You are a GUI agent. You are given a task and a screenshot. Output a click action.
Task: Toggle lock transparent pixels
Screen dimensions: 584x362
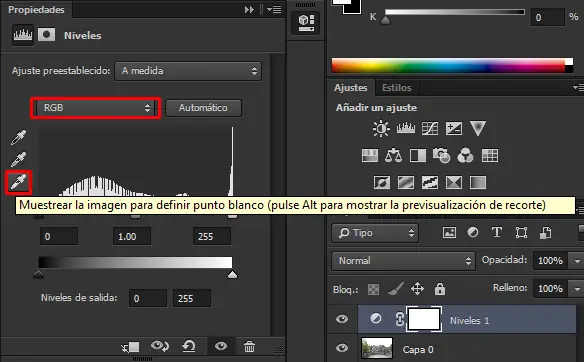374,289
